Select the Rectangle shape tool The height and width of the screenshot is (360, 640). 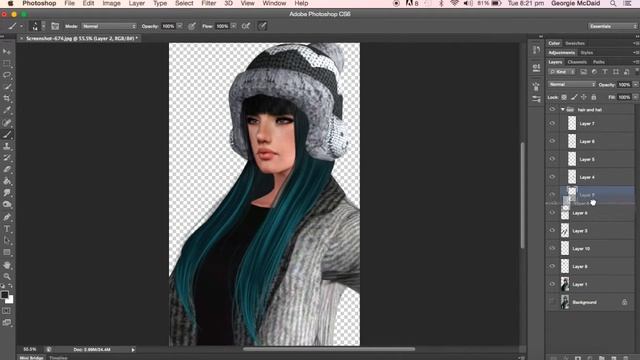(7, 252)
